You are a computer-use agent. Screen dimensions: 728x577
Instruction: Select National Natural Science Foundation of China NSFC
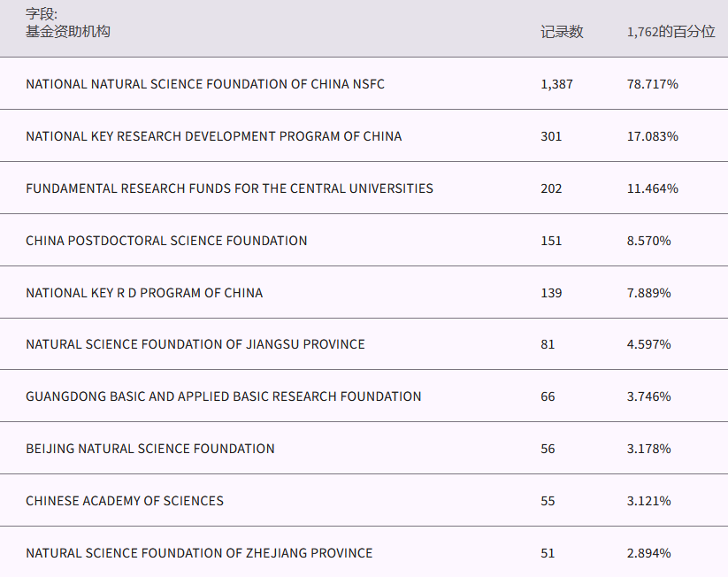pyautogui.click(x=205, y=84)
